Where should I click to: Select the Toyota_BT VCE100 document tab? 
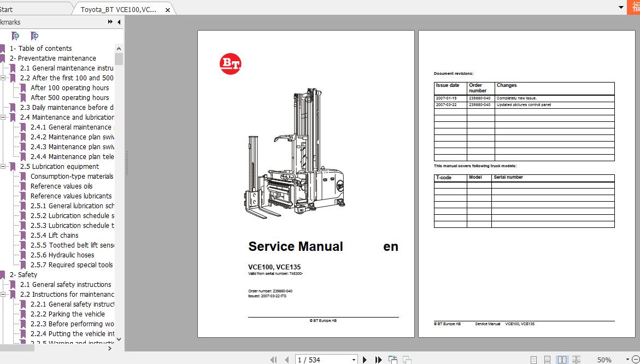pos(120,8)
